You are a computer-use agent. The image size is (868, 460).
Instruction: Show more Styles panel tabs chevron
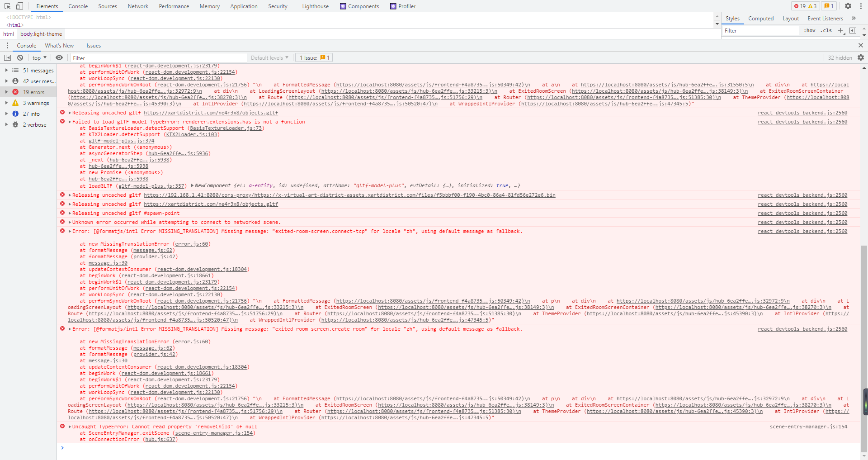(854, 18)
